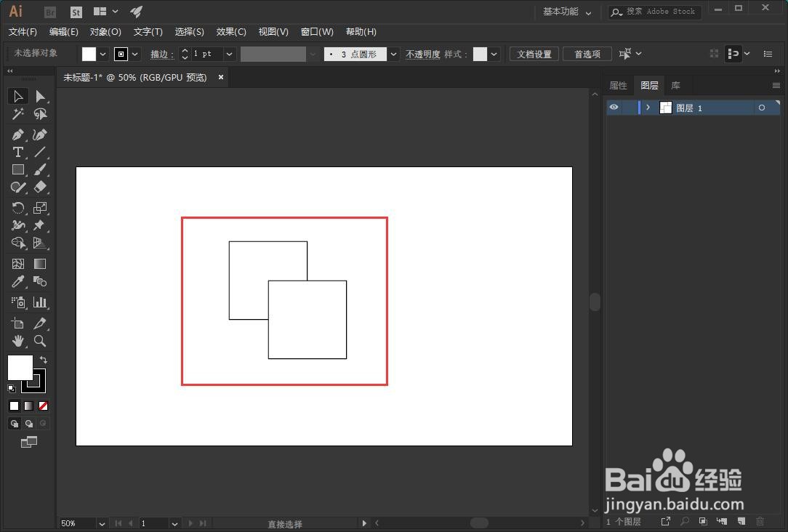Open stroke weight dropdown next to 1 pt
This screenshot has width=788, height=532.
pos(229,54)
